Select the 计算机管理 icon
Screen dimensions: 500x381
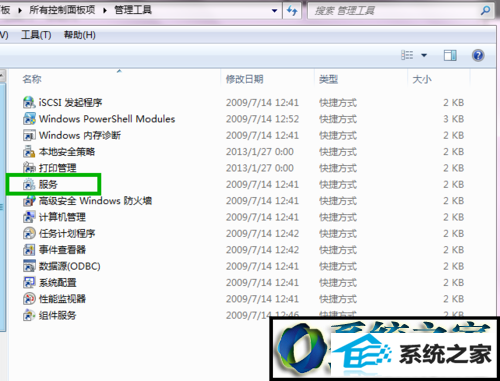[29, 217]
